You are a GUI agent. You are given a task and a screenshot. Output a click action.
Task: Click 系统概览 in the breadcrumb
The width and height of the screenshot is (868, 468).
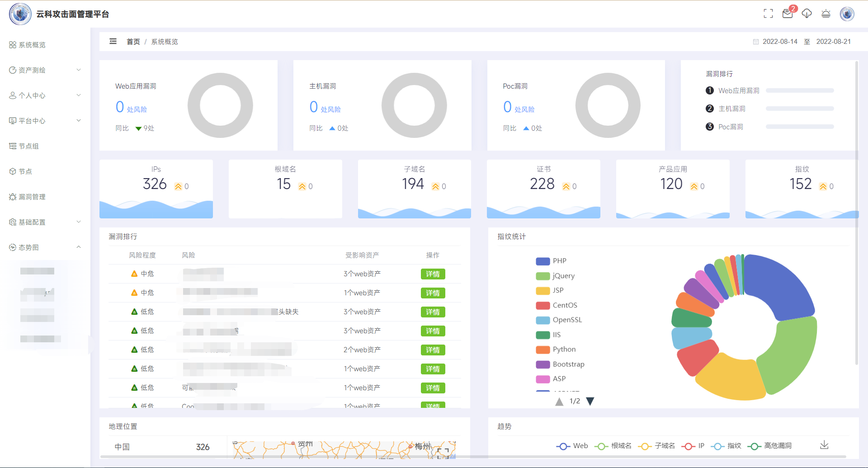click(165, 42)
